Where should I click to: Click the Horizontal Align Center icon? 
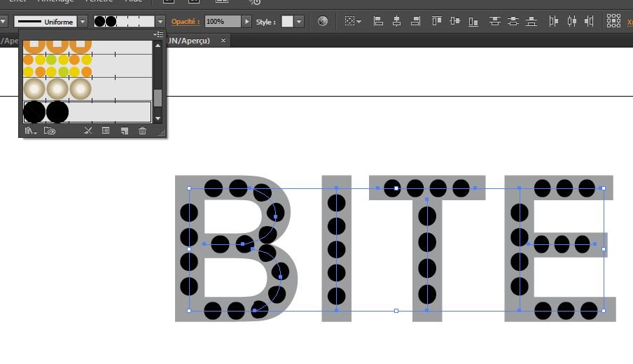(x=398, y=22)
